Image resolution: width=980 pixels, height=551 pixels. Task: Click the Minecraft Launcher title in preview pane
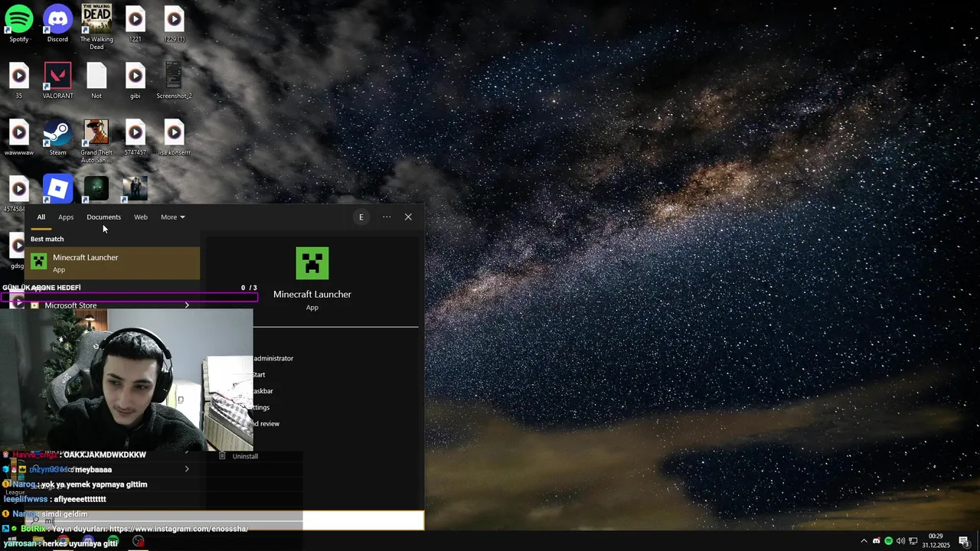[x=312, y=295]
